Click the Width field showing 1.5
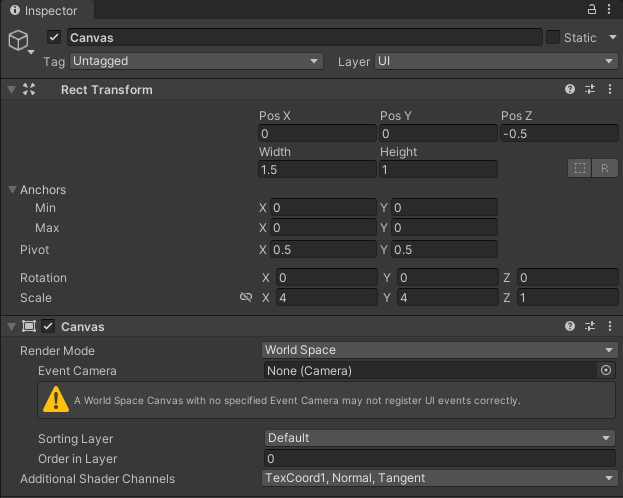Viewport: 623px width, 498px height. coord(317,170)
